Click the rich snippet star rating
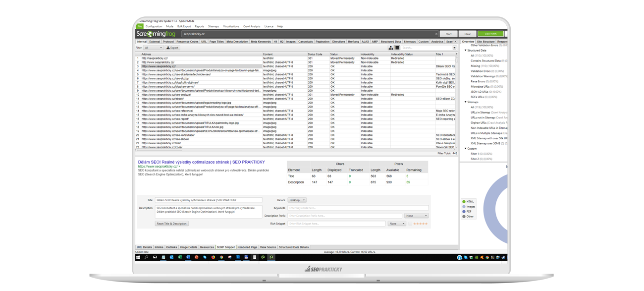The height and width of the screenshot is (291, 644). (421, 224)
